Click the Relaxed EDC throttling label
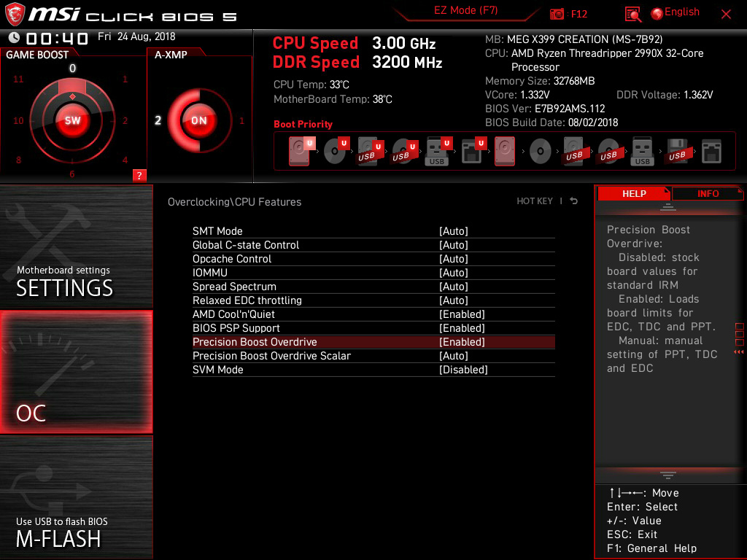This screenshot has width=747, height=560. [x=247, y=300]
